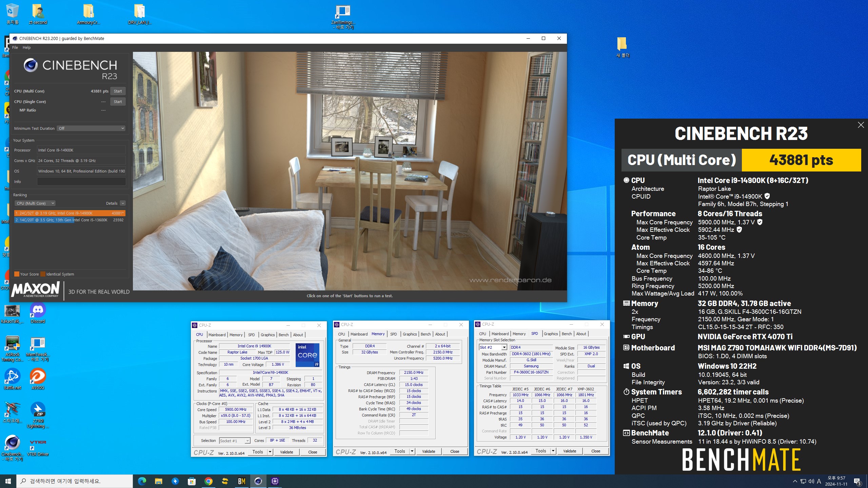The image size is (868, 488).
Task: Open the A950G desktop icon
Action: (38, 379)
